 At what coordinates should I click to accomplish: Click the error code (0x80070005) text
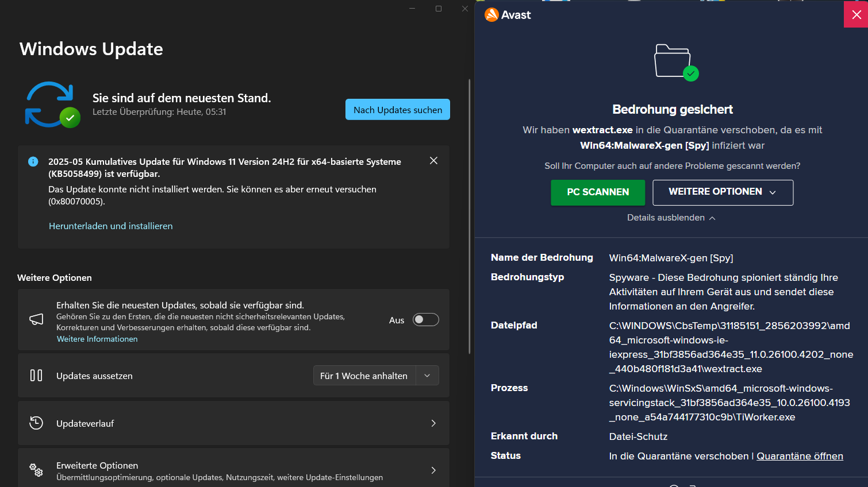coord(76,202)
